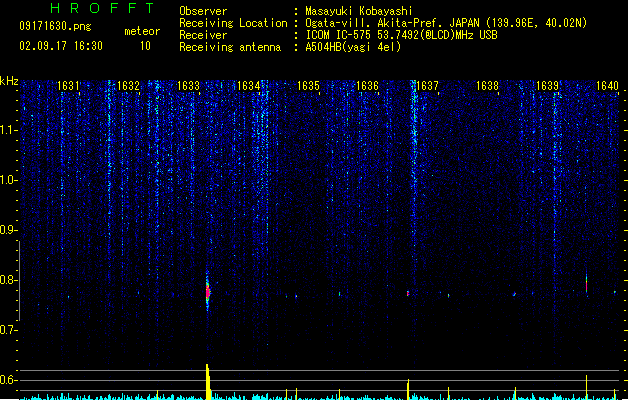Click the Observer field label
This screenshot has width=629, height=400.
pyautogui.click(x=203, y=11)
